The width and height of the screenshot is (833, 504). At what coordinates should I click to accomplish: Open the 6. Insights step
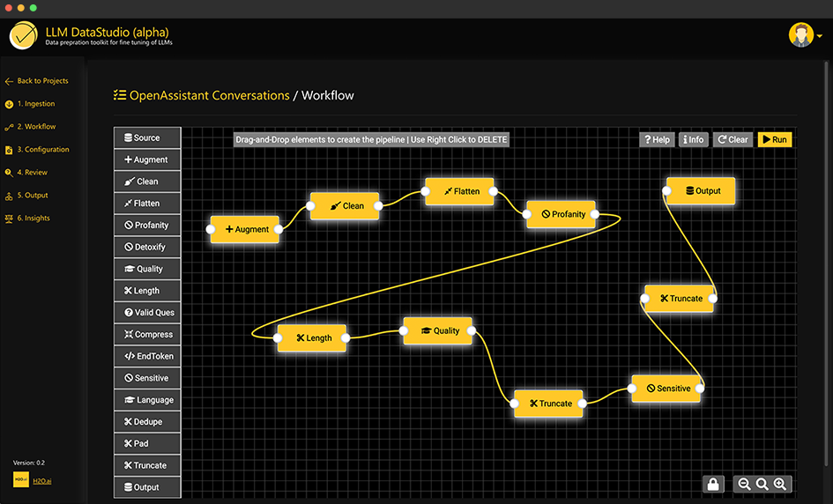(x=27, y=218)
